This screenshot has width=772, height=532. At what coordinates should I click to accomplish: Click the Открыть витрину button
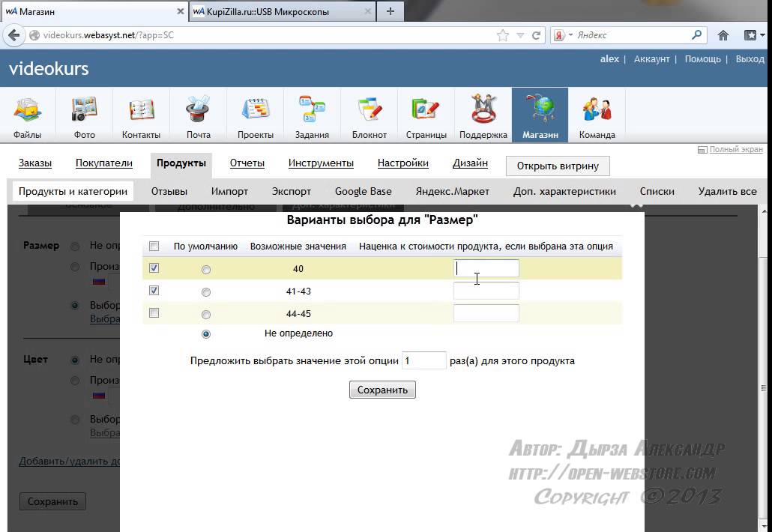click(x=558, y=166)
